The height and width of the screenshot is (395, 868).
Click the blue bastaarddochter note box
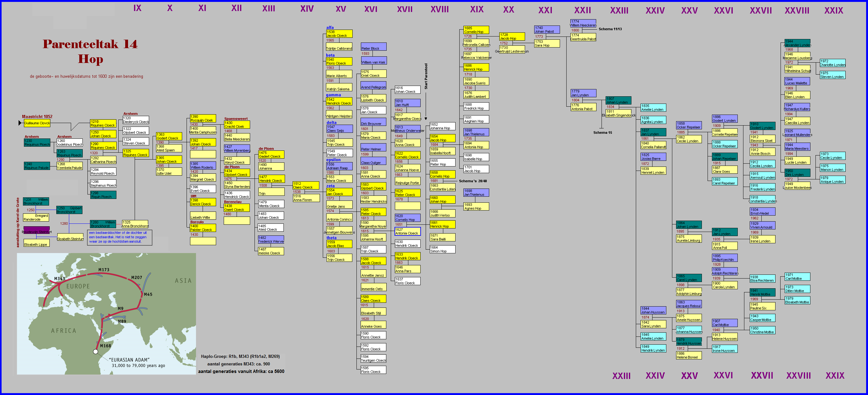click(120, 237)
